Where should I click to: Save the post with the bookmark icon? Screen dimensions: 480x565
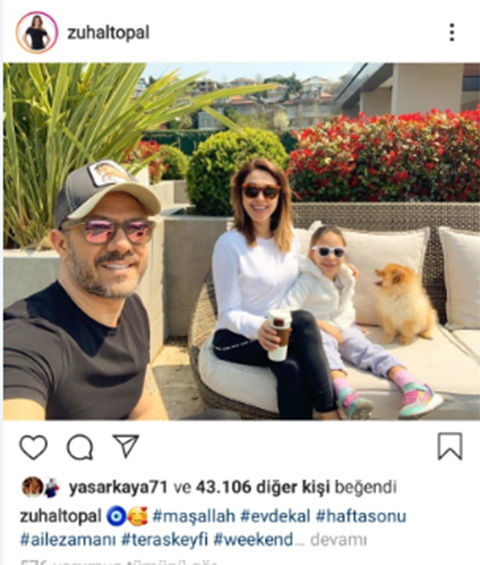click(x=450, y=446)
